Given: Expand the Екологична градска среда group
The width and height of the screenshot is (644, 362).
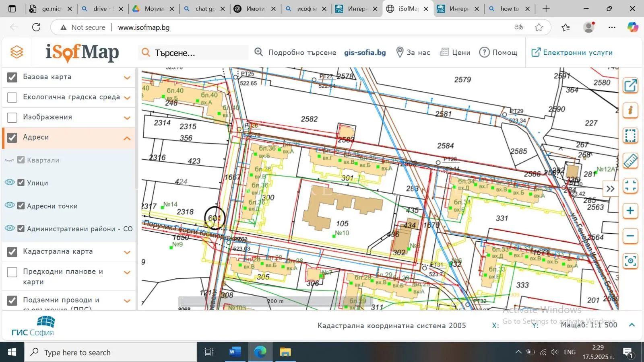Looking at the screenshot, I should (x=127, y=98).
